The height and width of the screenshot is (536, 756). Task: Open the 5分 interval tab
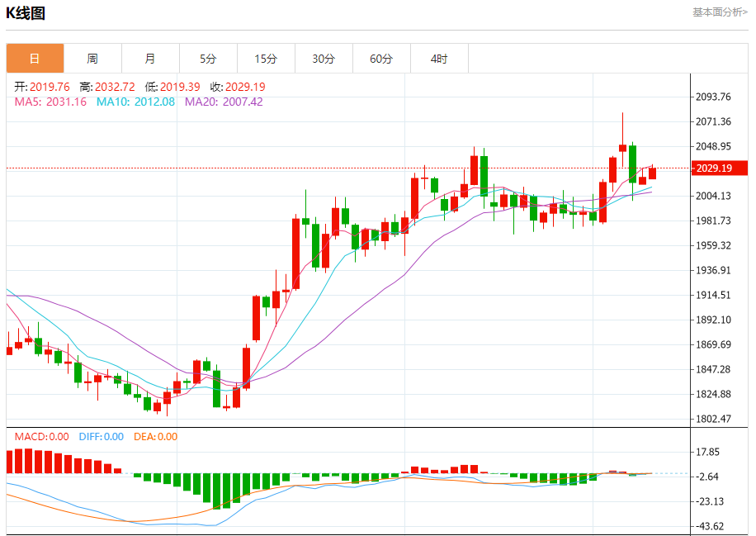click(208, 59)
